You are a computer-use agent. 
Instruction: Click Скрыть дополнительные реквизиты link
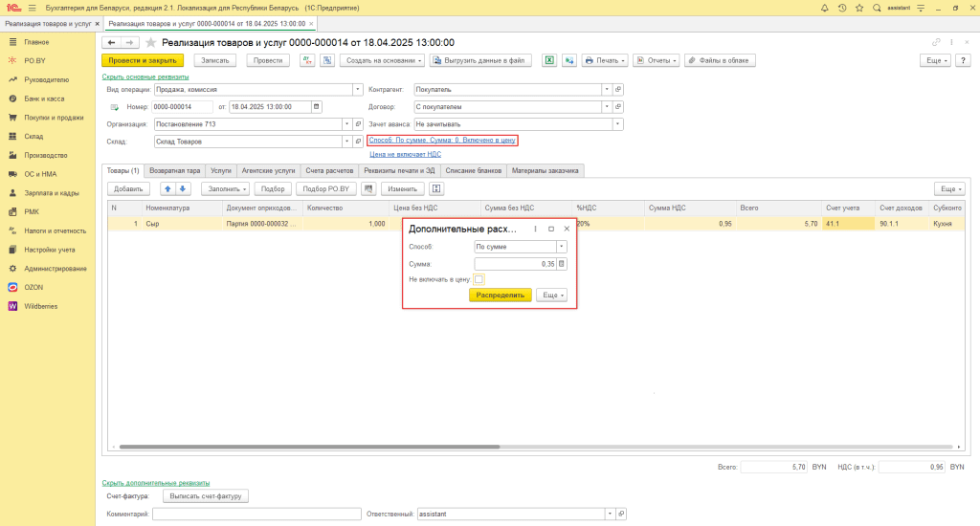(156, 483)
